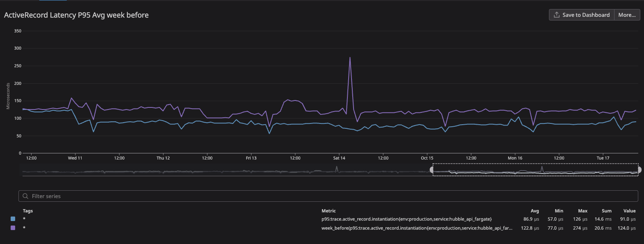Sort legend by Value column header

pos(630,211)
